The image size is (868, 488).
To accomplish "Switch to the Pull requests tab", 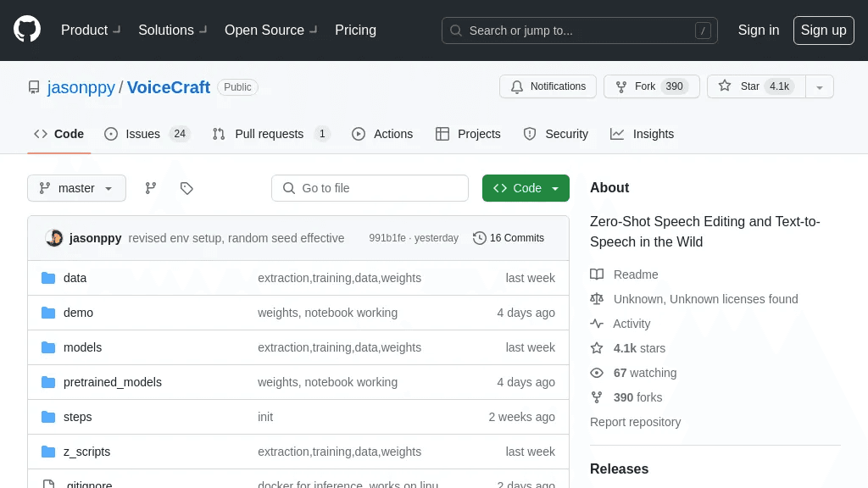I will click(x=270, y=134).
